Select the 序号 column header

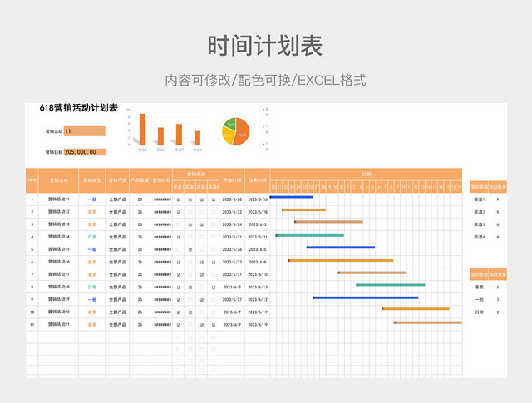(32, 180)
